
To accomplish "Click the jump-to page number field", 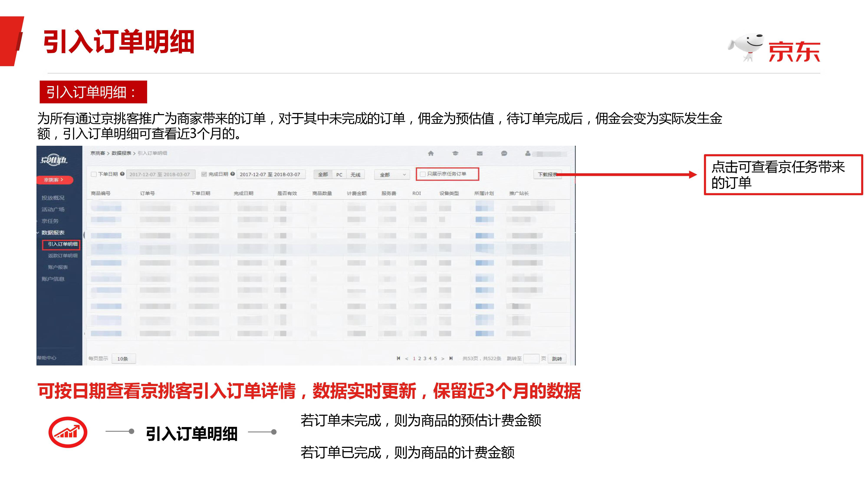I will pyautogui.click(x=531, y=359).
